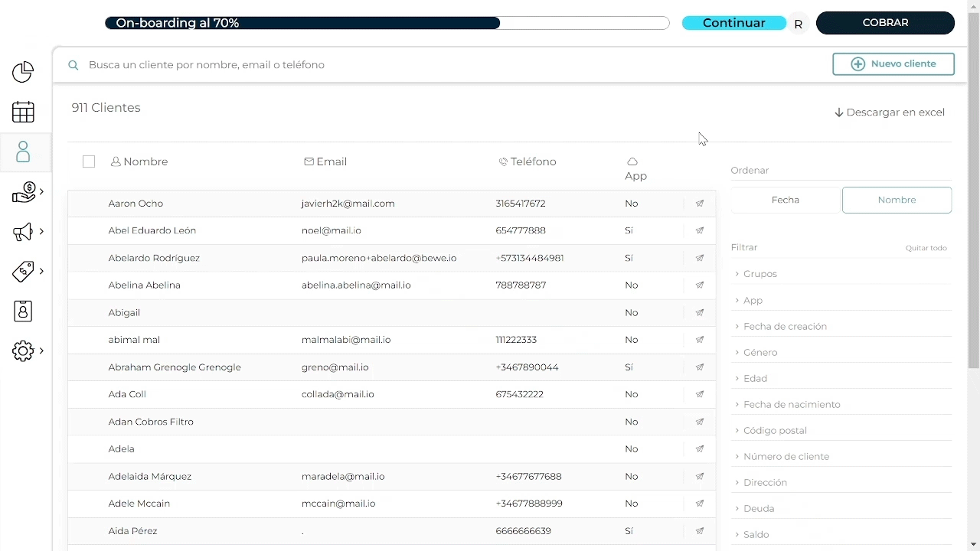Screen dimensions: 980x551
Task: Expand the Código postal filter
Action: tap(841, 431)
